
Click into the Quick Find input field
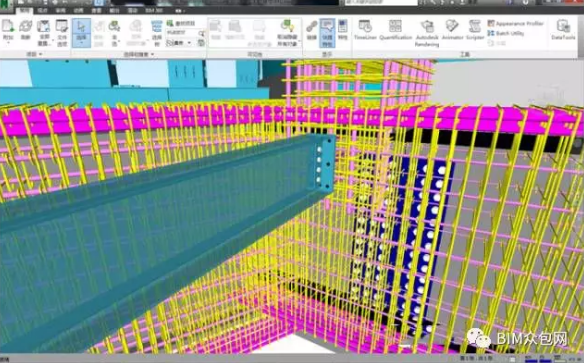click(181, 33)
